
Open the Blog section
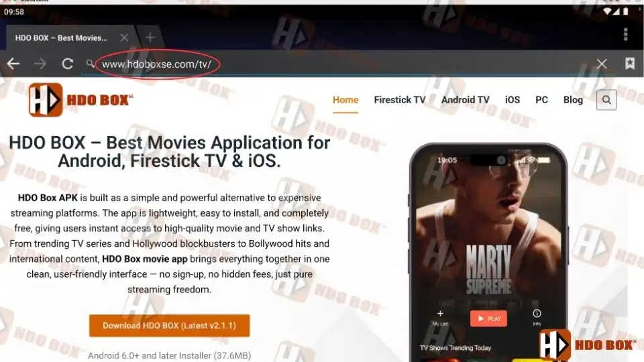(573, 100)
